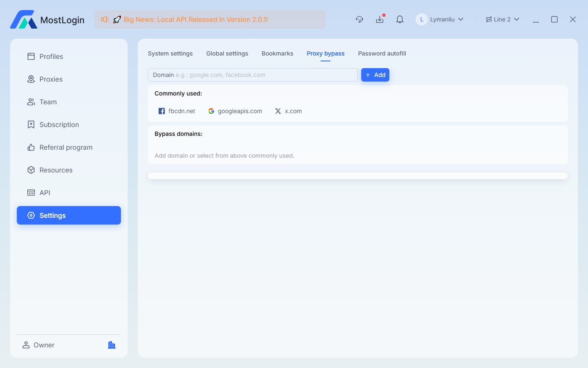Open the Line 2 route dropdown
The height and width of the screenshot is (368, 588).
503,19
